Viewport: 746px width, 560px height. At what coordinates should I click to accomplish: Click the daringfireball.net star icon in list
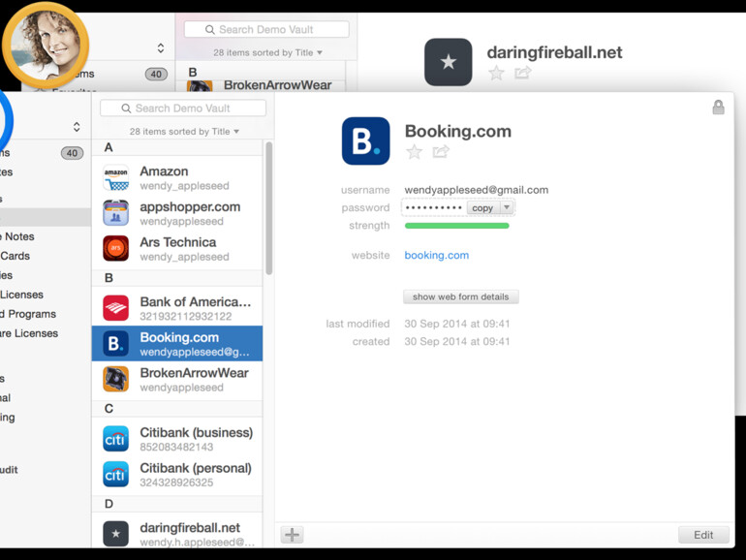click(x=115, y=533)
